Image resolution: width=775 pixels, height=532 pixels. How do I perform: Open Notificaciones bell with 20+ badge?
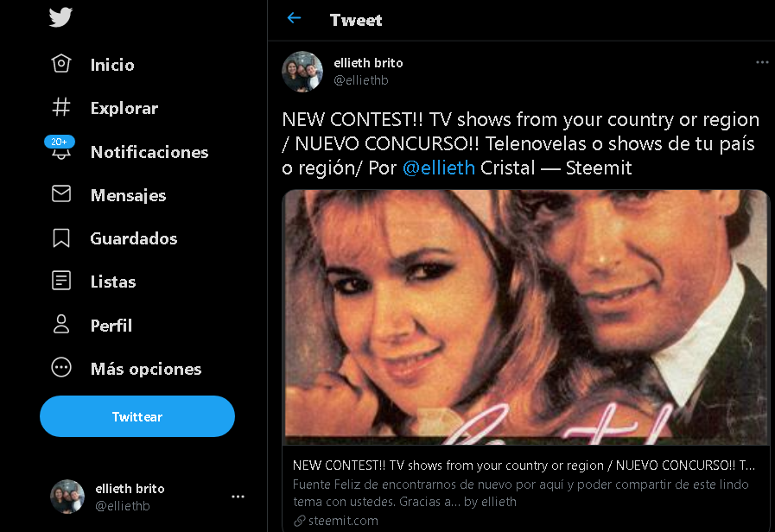(60, 149)
